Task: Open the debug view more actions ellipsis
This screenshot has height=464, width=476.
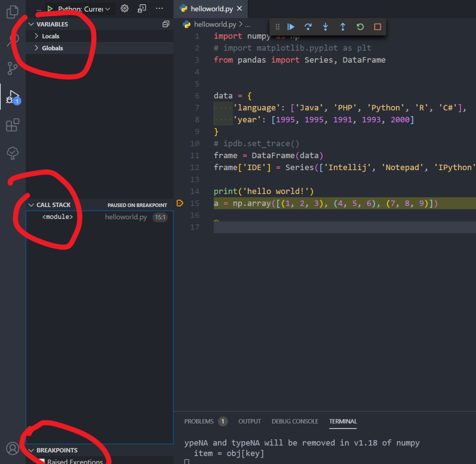Action: coord(159,8)
